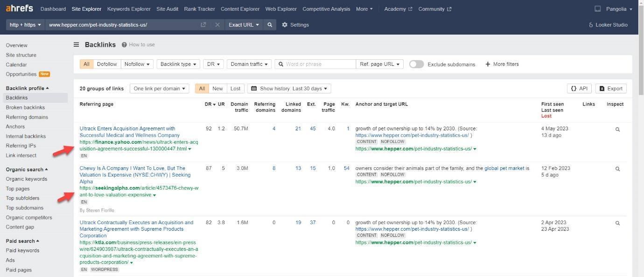Open the One link per domain dropdown
Viewport: 644px width, 277px height.
159,89
